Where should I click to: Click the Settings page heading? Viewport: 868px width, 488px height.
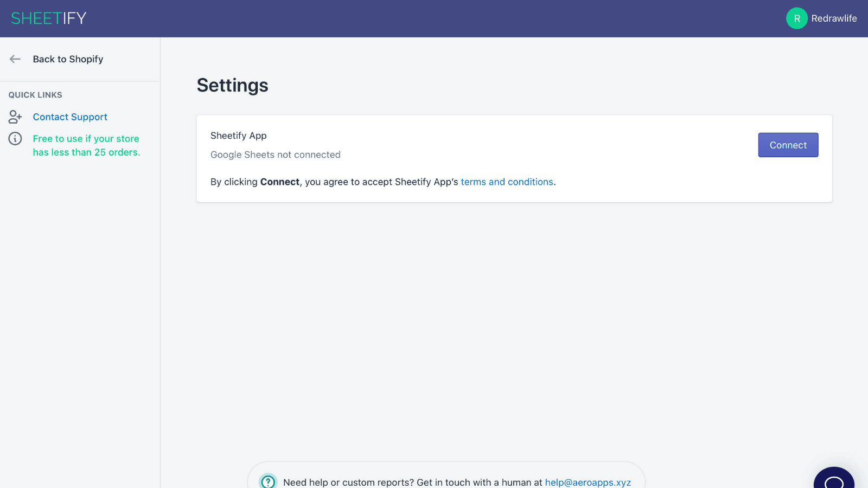[232, 85]
